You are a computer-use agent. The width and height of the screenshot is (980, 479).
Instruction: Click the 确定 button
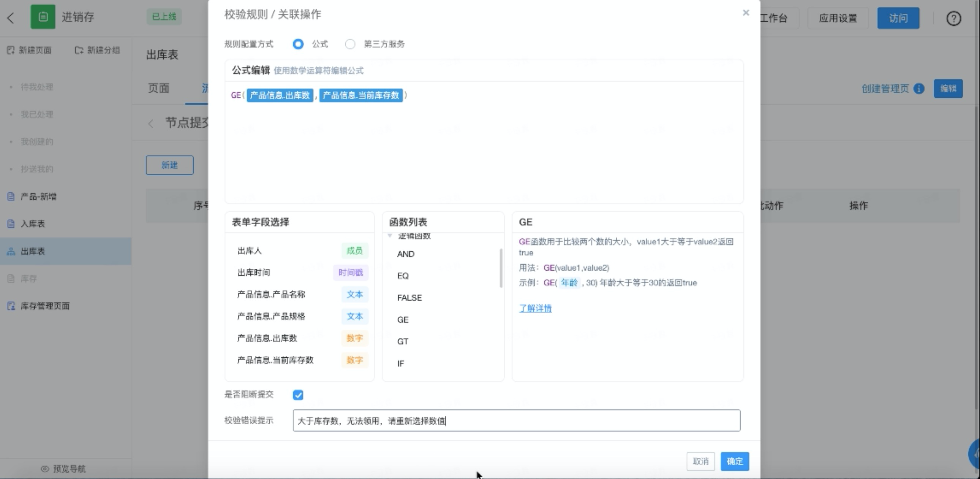[734, 461]
